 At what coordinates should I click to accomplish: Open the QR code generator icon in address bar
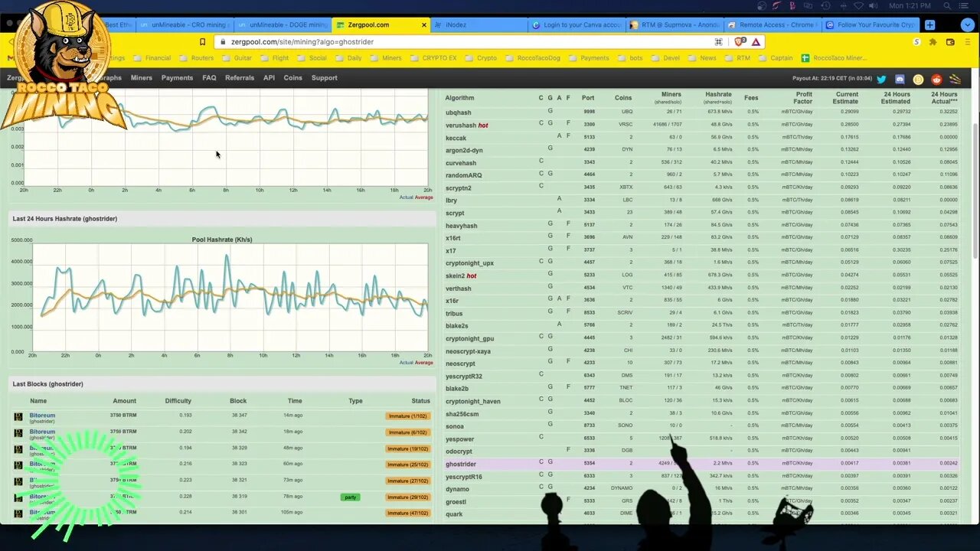point(719,42)
